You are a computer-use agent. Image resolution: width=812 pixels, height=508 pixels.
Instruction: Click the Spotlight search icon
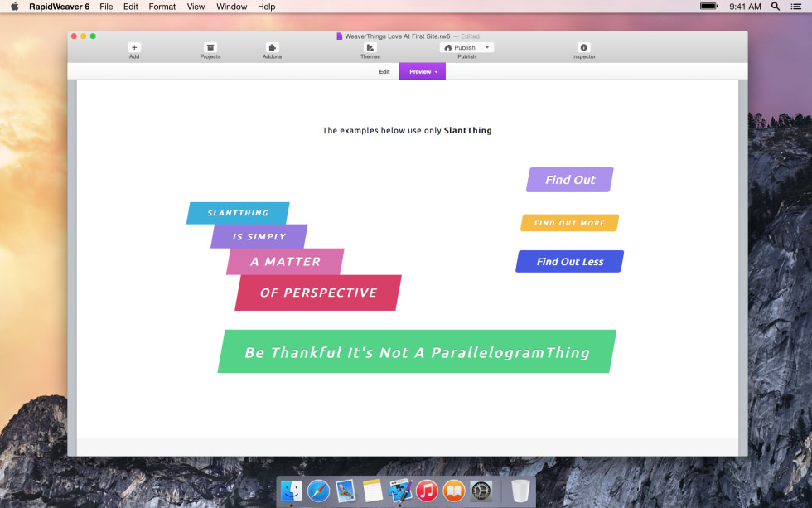coord(776,6)
